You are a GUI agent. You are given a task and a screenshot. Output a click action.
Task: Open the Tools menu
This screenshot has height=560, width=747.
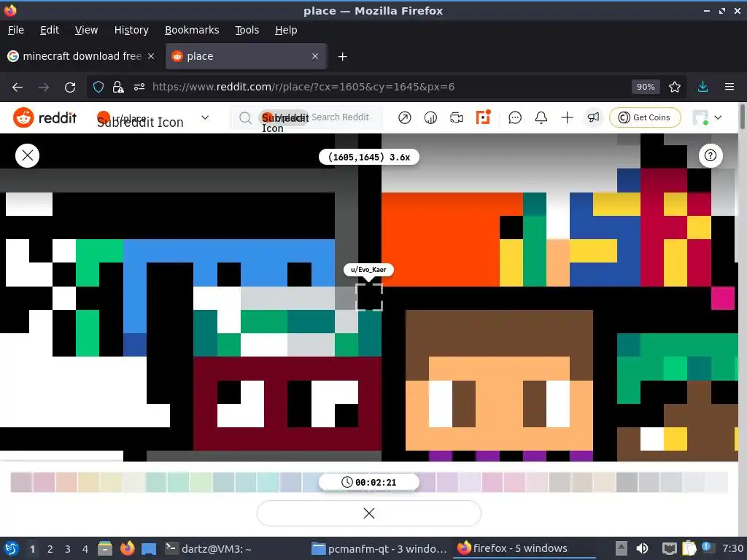pyautogui.click(x=247, y=30)
